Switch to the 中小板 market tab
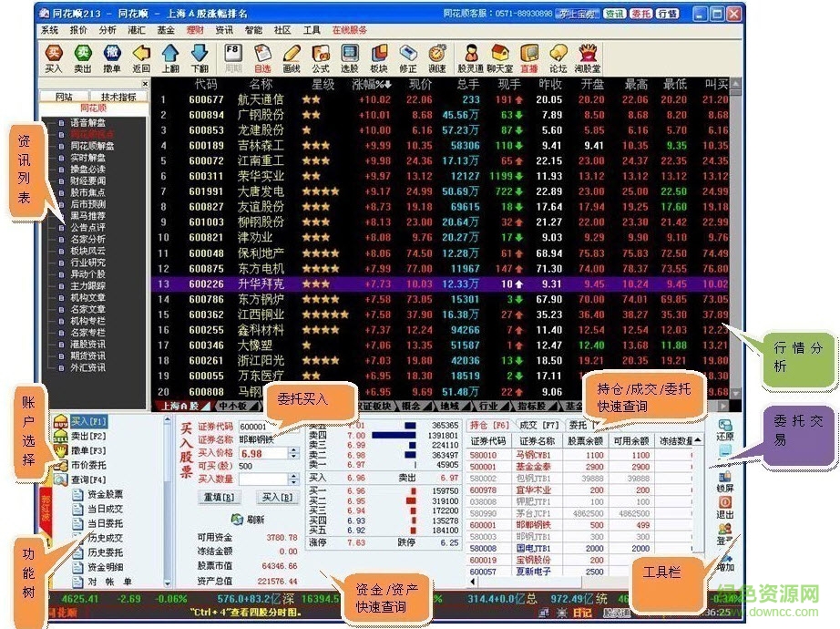 (236, 406)
